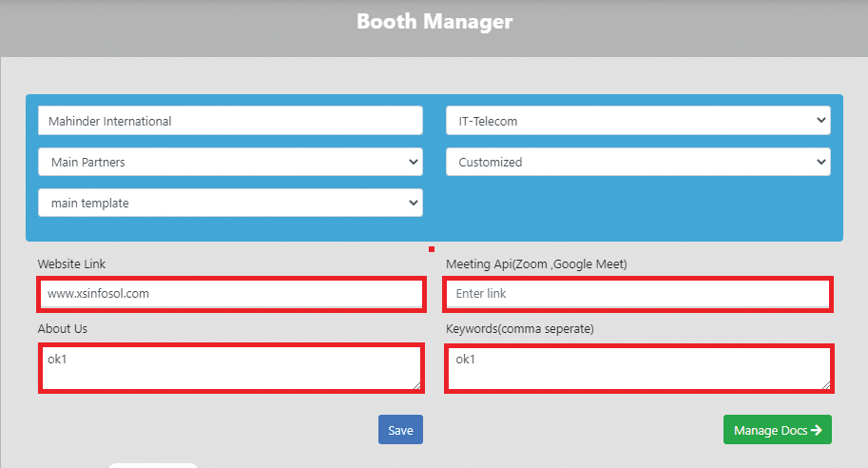Click the Booth Manager heading
The width and height of the screenshot is (868, 468).
[x=434, y=21]
